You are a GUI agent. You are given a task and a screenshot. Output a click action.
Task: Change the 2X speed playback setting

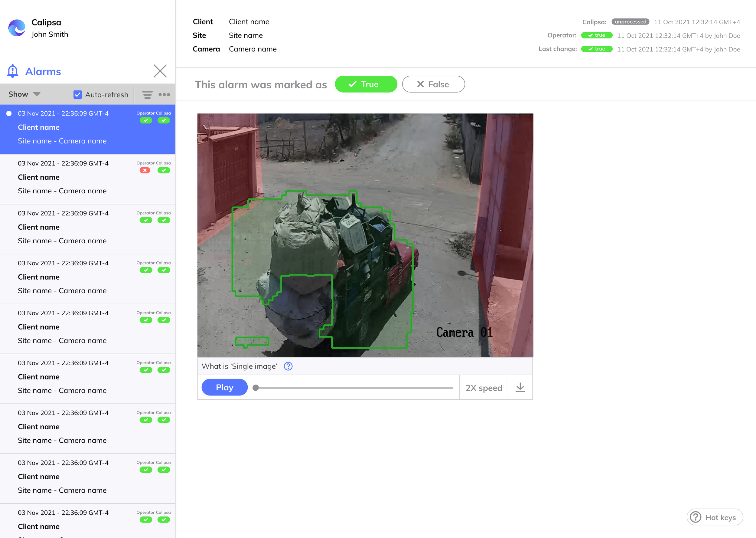click(484, 388)
